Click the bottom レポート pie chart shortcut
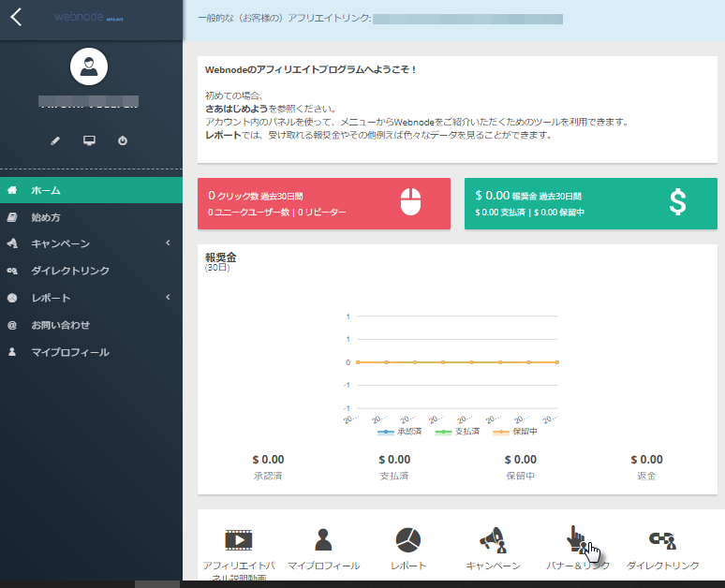This screenshot has height=588, width=725. (x=408, y=539)
